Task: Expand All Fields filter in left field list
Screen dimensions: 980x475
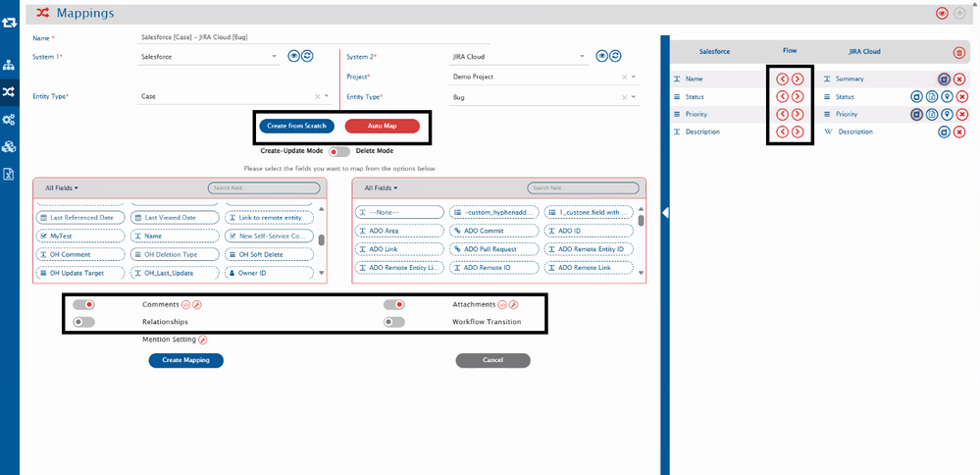Action: tap(61, 187)
